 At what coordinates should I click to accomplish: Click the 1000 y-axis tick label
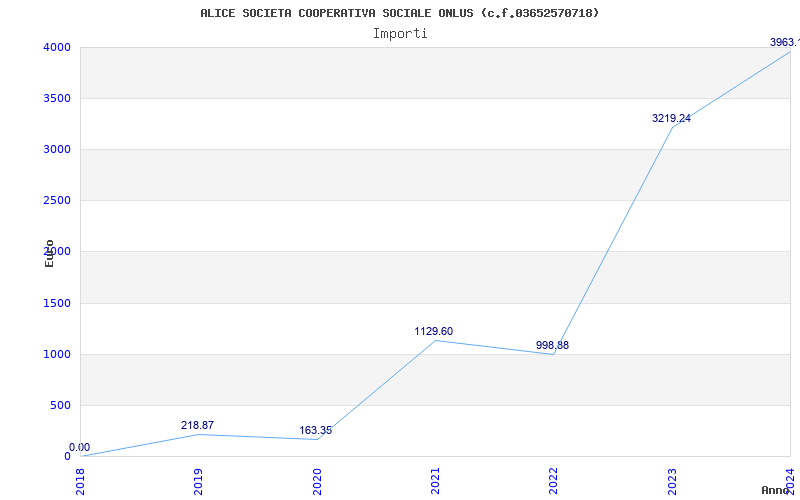pos(57,355)
